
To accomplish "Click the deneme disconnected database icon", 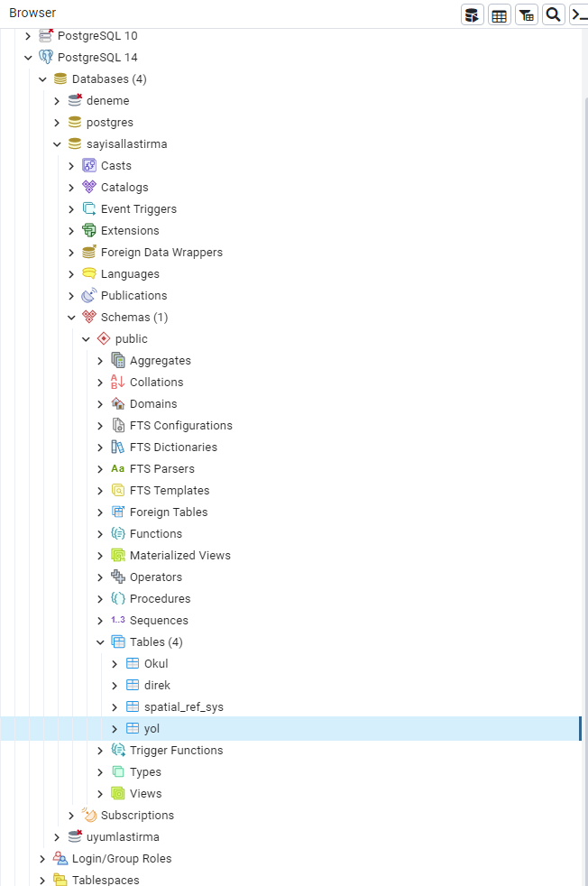I will click(x=75, y=100).
